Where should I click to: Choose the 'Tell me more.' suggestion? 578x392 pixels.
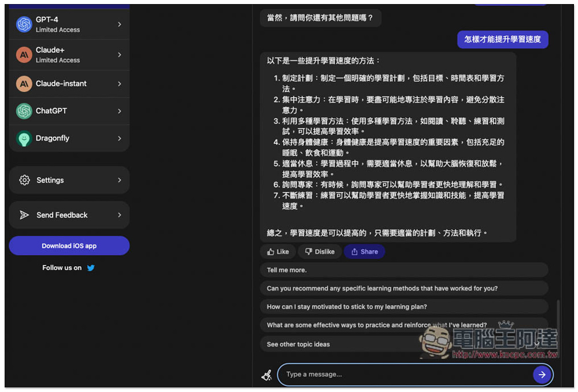[x=404, y=270]
